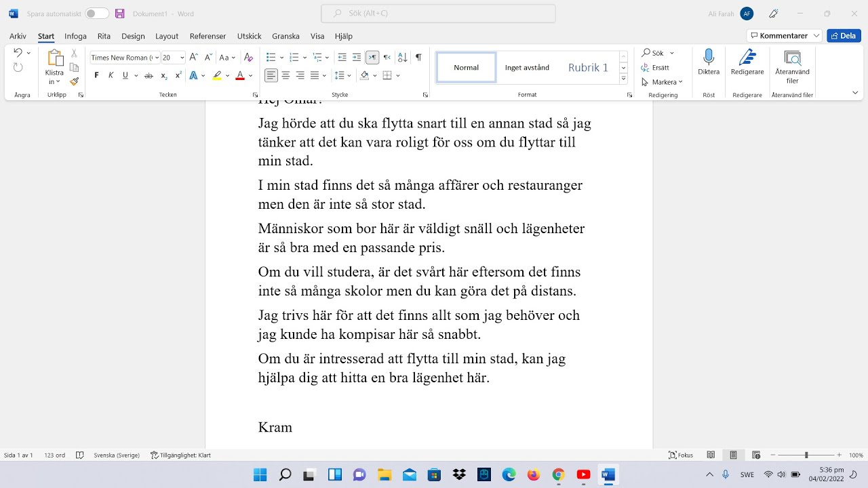Viewport: 868px width, 488px height.
Task: Open numbered list dropdown arrow
Action: (x=304, y=58)
